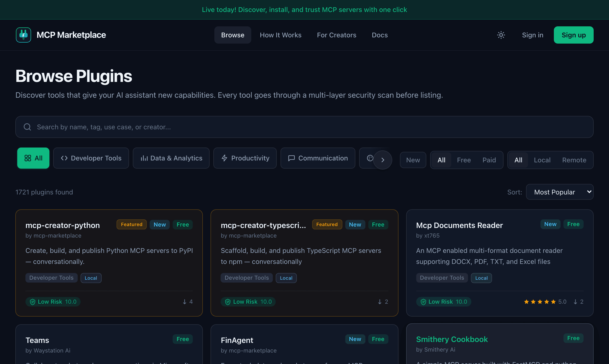Screen dimensions: 609x364
Task: Click the Sign in link
Action: click(x=532, y=35)
